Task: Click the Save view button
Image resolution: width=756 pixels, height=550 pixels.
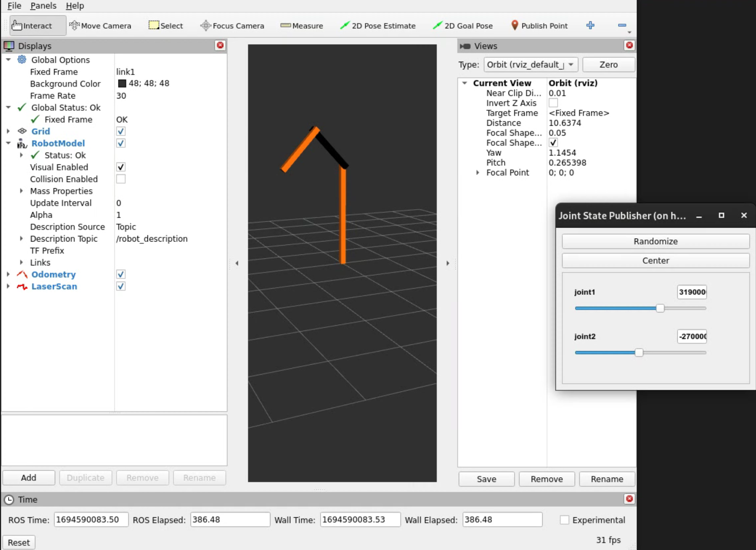Action: tap(486, 479)
